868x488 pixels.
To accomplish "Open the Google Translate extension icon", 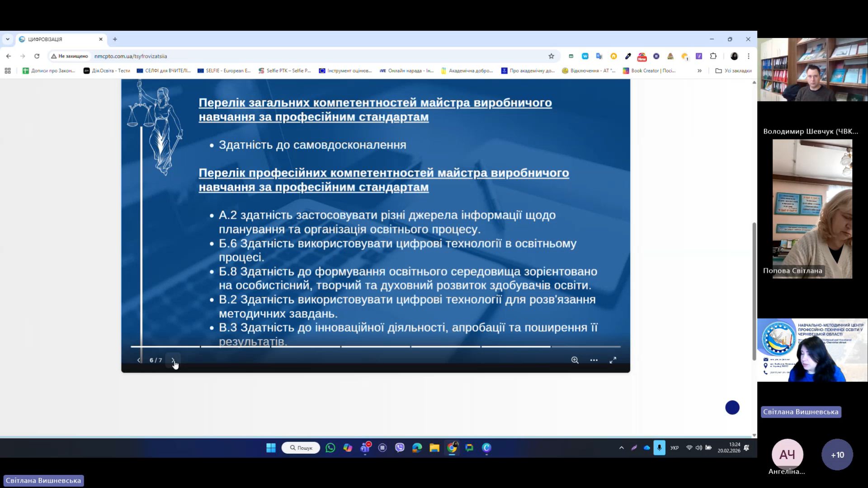I will [x=599, y=56].
